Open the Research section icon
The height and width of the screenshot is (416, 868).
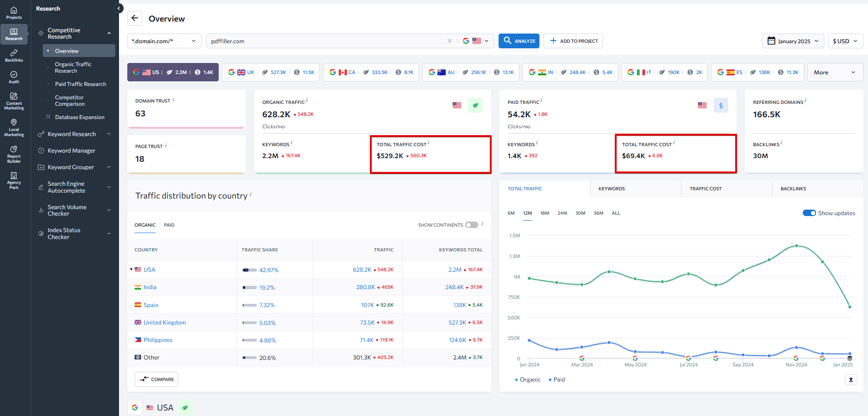coord(14,34)
